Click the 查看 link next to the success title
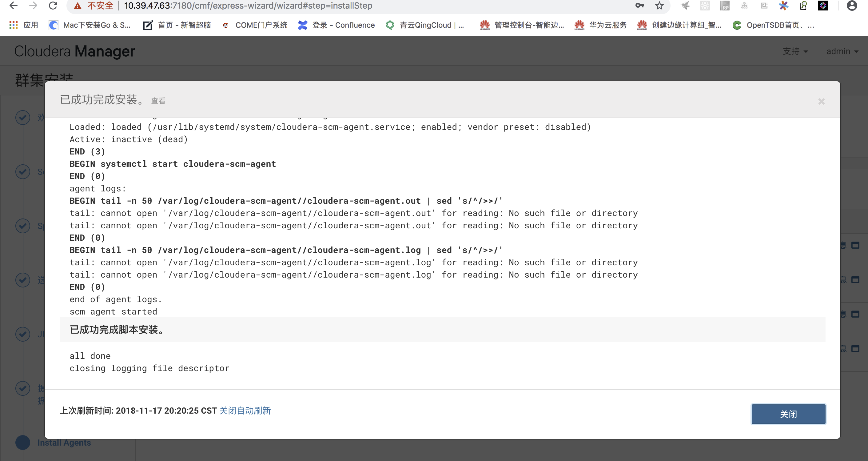 (158, 101)
